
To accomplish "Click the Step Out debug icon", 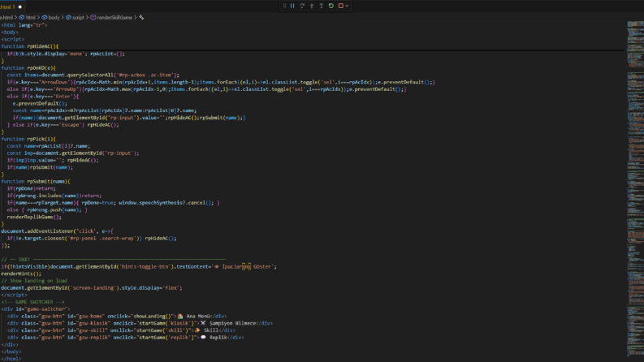I will (x=321, y=6).
